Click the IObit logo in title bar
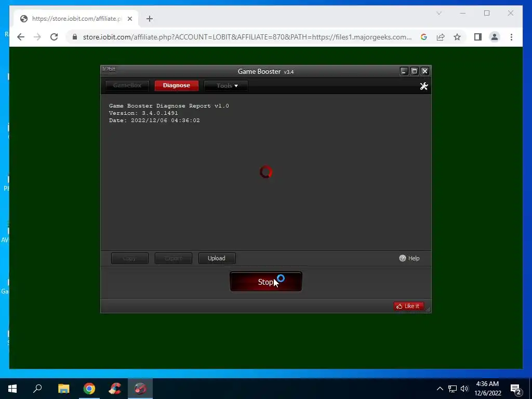 [x=109, y=69]
